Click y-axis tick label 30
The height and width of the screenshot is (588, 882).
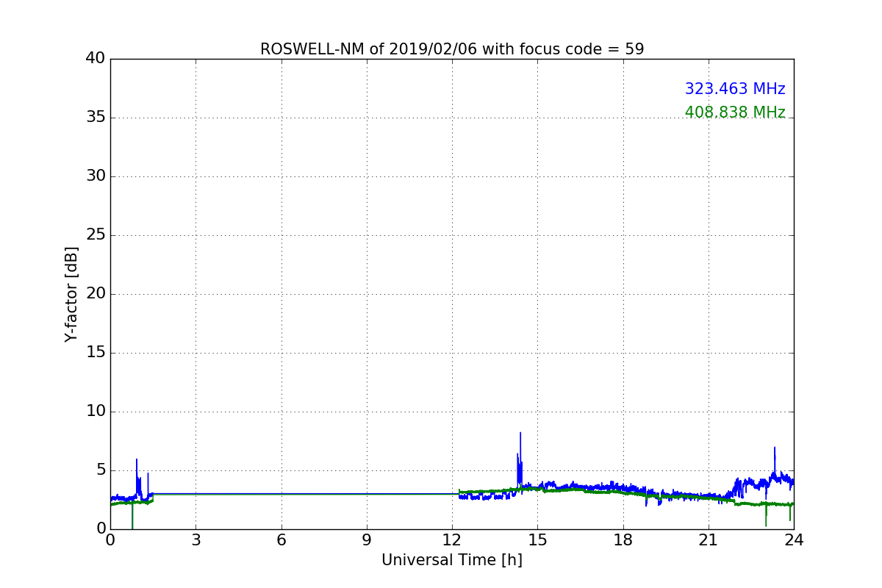pyautogui.click(x=96, y=176)
